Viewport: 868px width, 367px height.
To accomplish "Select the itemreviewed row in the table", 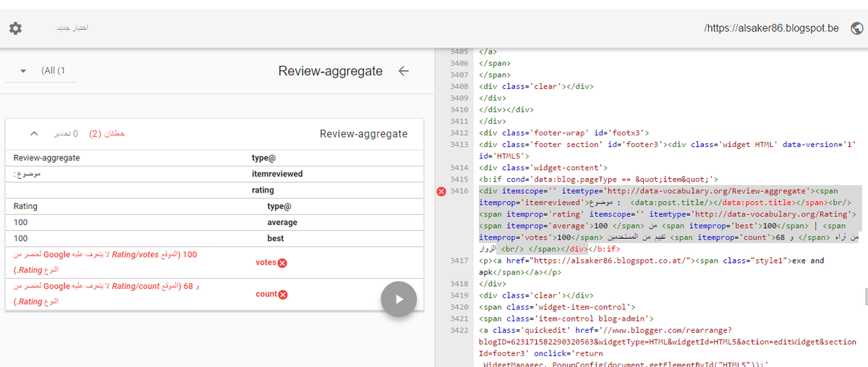I will [214, 174].
